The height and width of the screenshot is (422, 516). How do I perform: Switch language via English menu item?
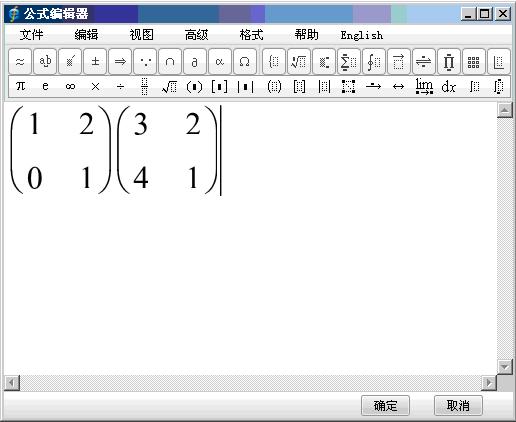click(362, 35)
